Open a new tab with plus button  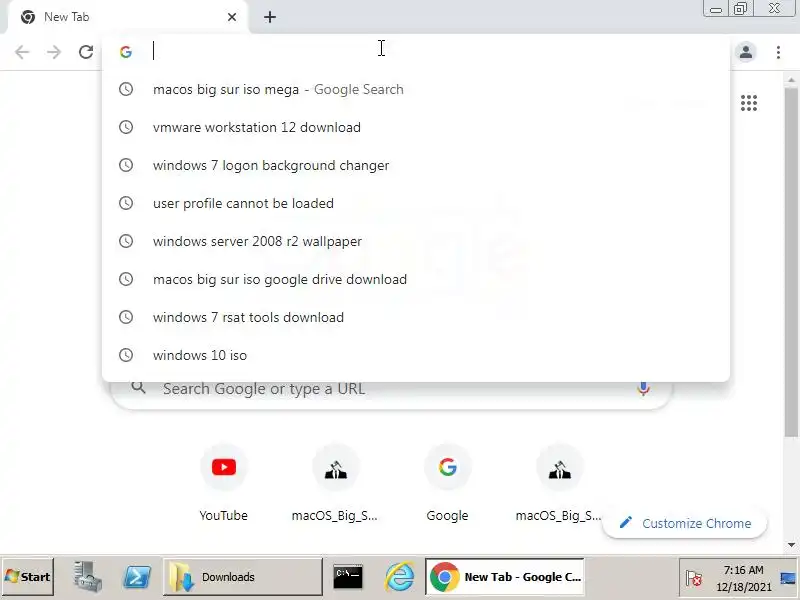(270, 17)
